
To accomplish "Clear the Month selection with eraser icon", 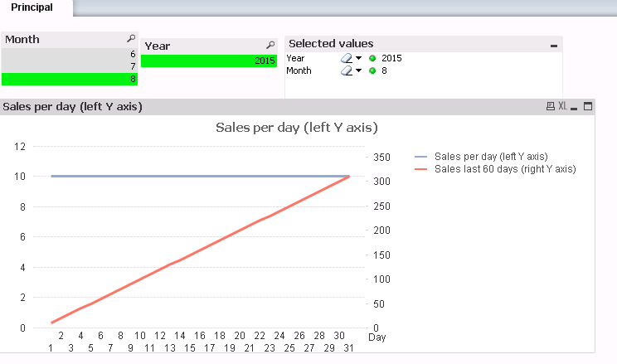I will point(347,70).
